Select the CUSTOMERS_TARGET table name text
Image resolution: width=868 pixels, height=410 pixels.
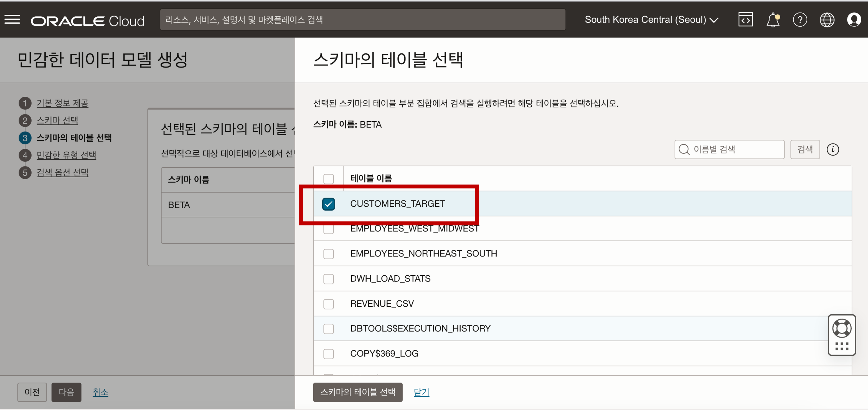(398, 204)
